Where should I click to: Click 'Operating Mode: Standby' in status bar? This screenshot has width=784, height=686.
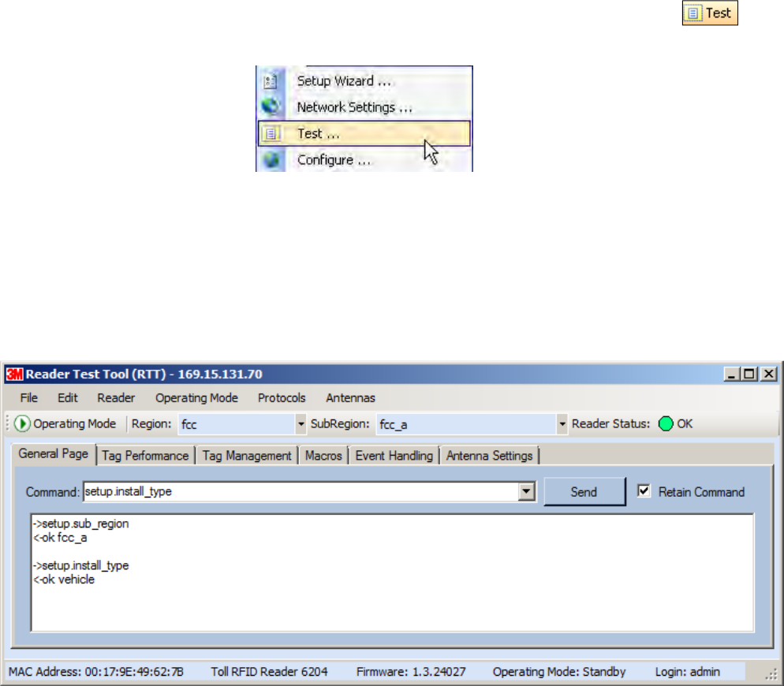559,672
